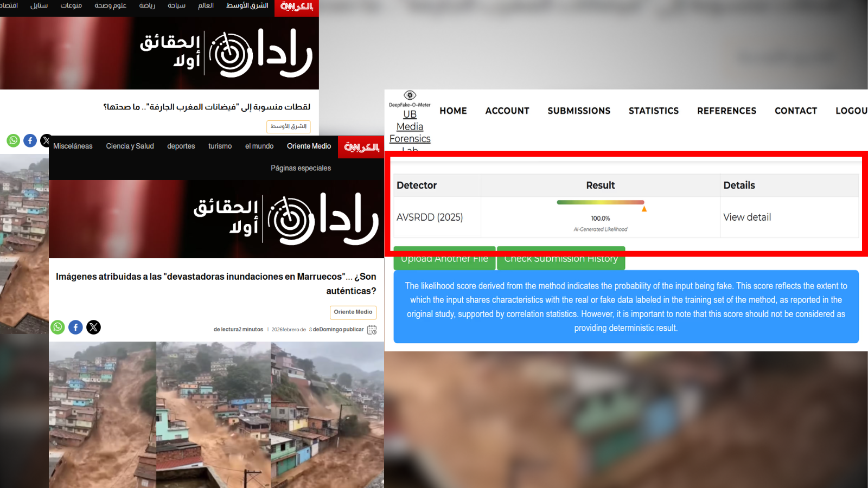868x488 pixels.
Task: Open the REFERENCES menu item
Action: (x=726, y=111)
